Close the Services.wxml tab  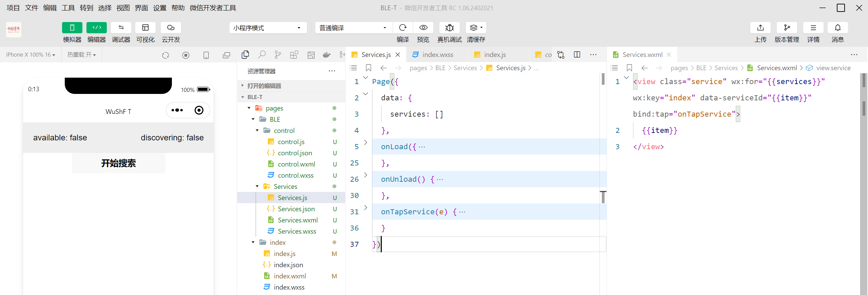click(669, 55)
